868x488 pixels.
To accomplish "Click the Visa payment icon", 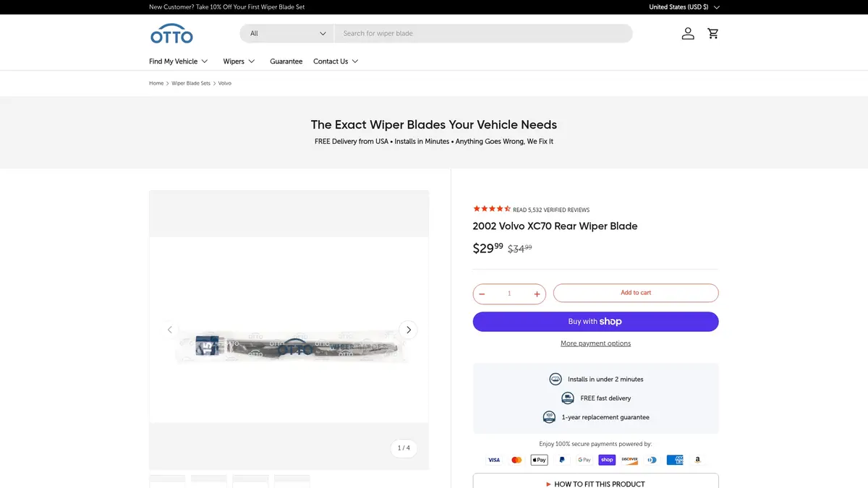I will click(494, 460).
